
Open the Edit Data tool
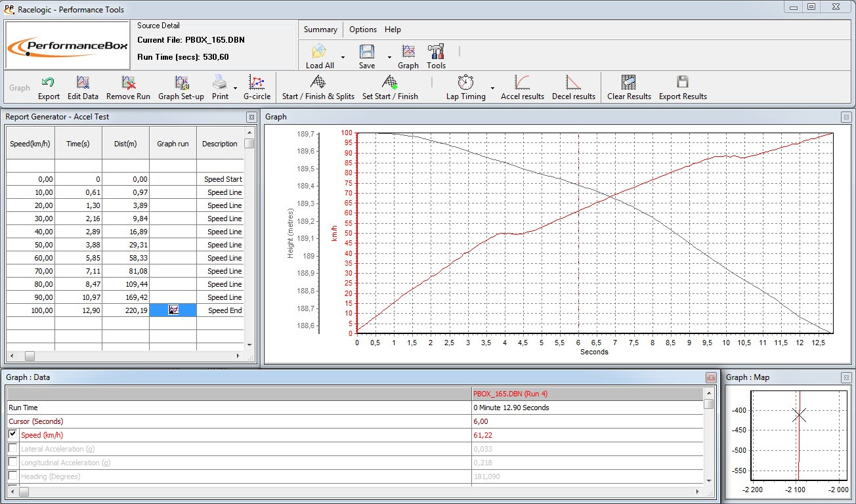pos(83,83)
